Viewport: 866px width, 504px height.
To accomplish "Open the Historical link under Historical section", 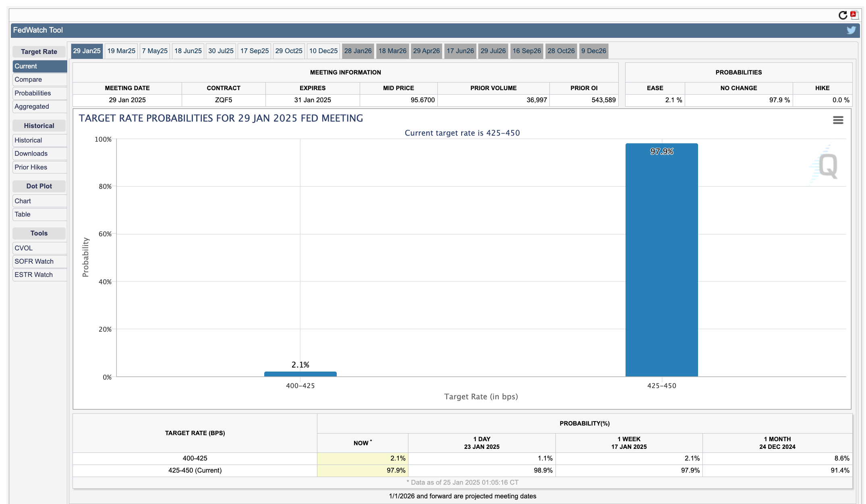I will 40,140.
